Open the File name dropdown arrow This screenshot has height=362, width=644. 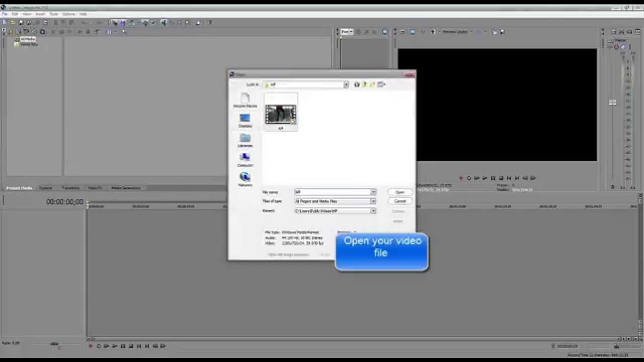(373, 192)
